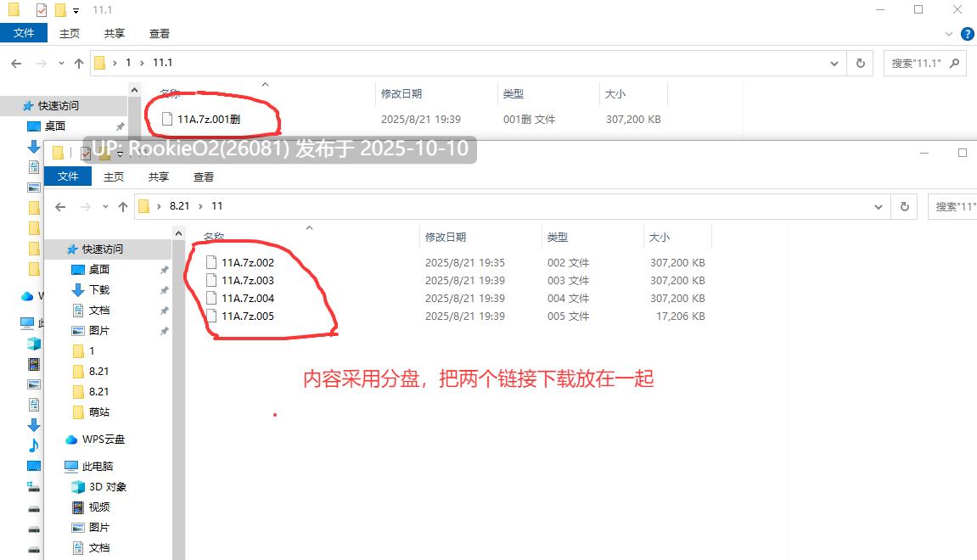Open address history dropdown in 11 window
Viewport: 977px width, 560px height.
879,207
